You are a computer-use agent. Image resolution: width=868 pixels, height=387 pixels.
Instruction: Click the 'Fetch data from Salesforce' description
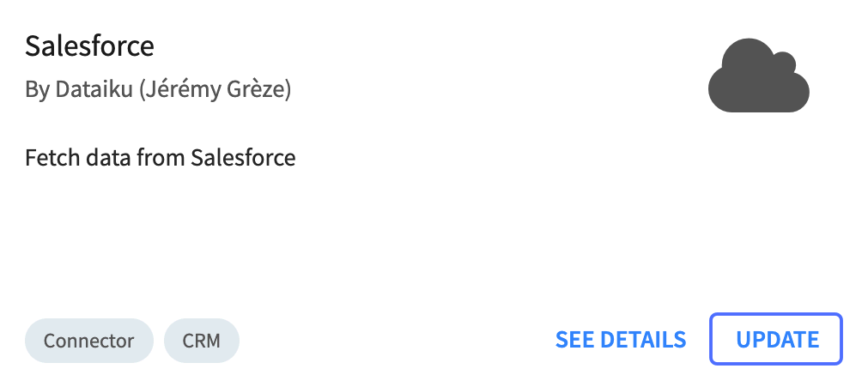161,158
